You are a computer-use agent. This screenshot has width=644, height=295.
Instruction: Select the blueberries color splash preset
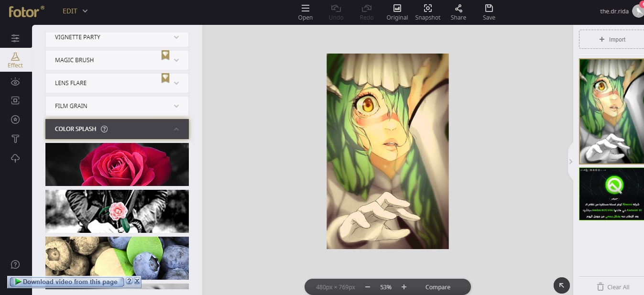(x=117, y=258)
